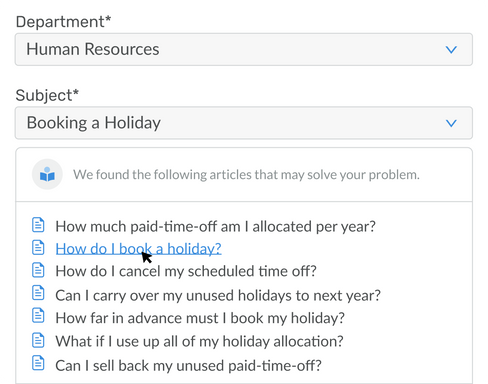Expand the Department dropdown chevron
The width and height of the screenshot is (488, 384).
(451, 50)
